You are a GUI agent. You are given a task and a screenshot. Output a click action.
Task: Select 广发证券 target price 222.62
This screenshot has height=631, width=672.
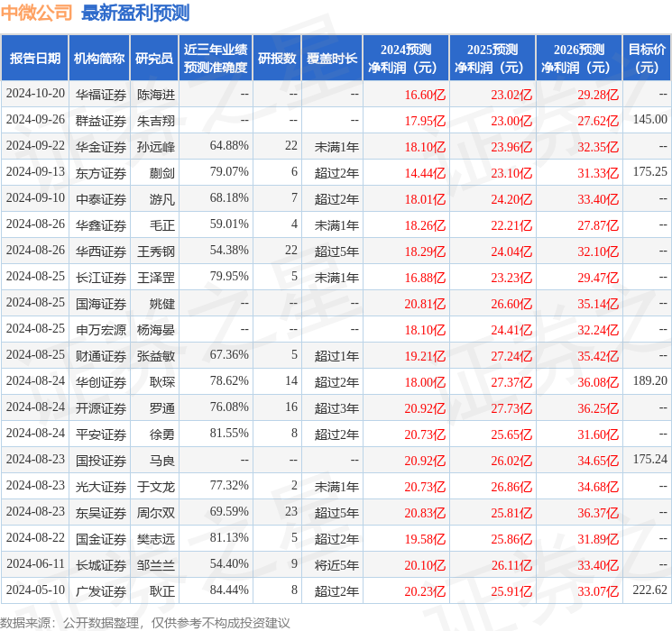pos(650,590)
